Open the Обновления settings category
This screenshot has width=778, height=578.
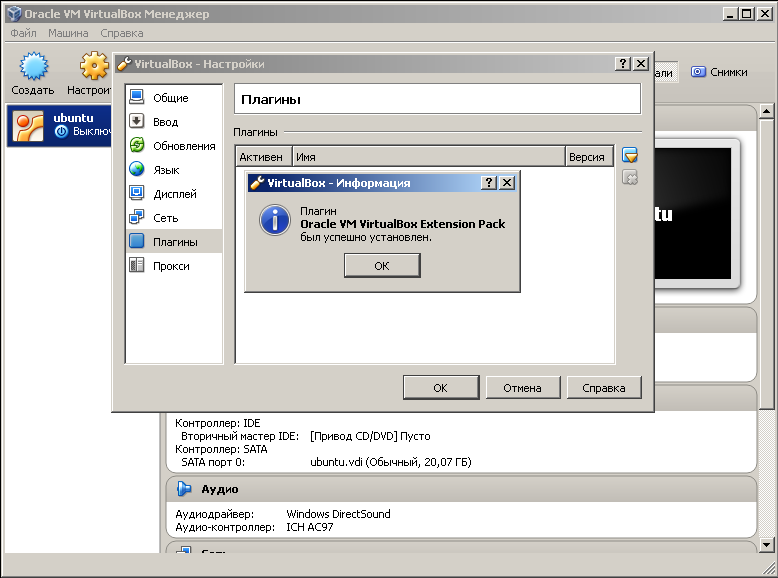click(x=174, y=146)
